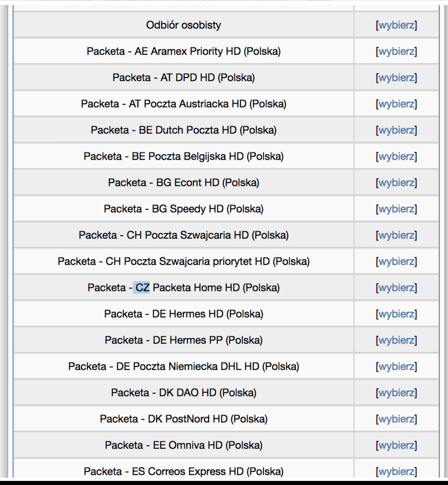This screenshot has width=448, height=485.
Task: Pick wybierz for BG Speedy HD
Action: [396, 209]
